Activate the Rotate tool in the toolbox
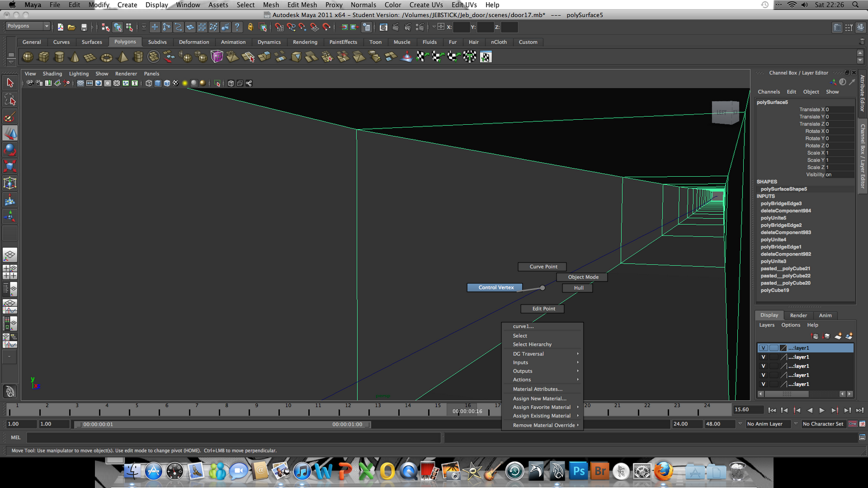The width and height of the screenshot is (868, 488). 10,150
